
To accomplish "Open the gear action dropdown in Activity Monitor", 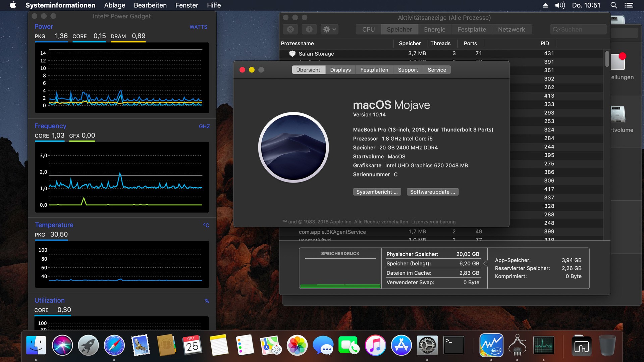I will point(329,30).
